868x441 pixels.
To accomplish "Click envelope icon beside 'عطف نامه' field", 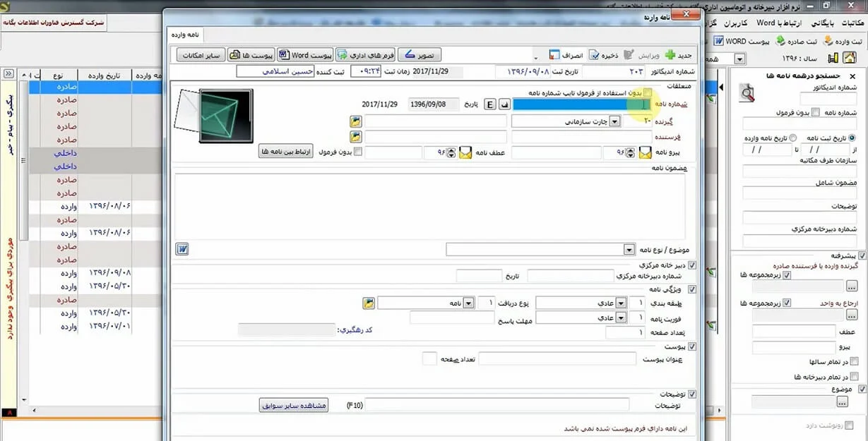I will point(465,152).
